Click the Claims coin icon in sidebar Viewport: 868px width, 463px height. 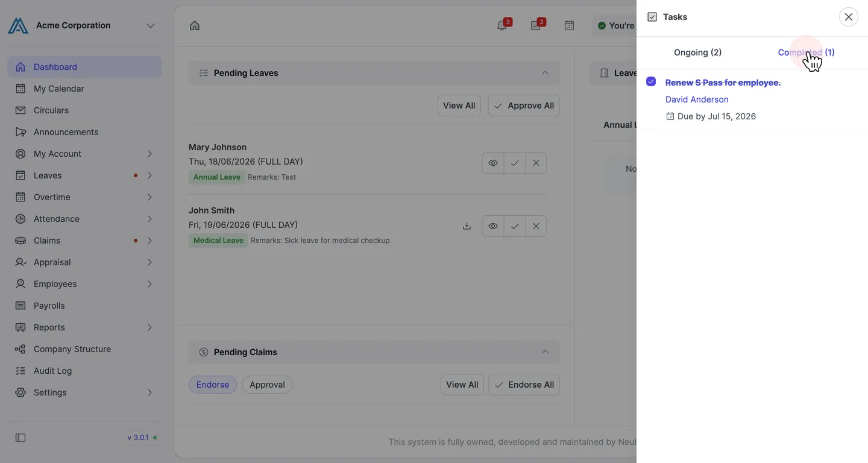tap(20, 241)
